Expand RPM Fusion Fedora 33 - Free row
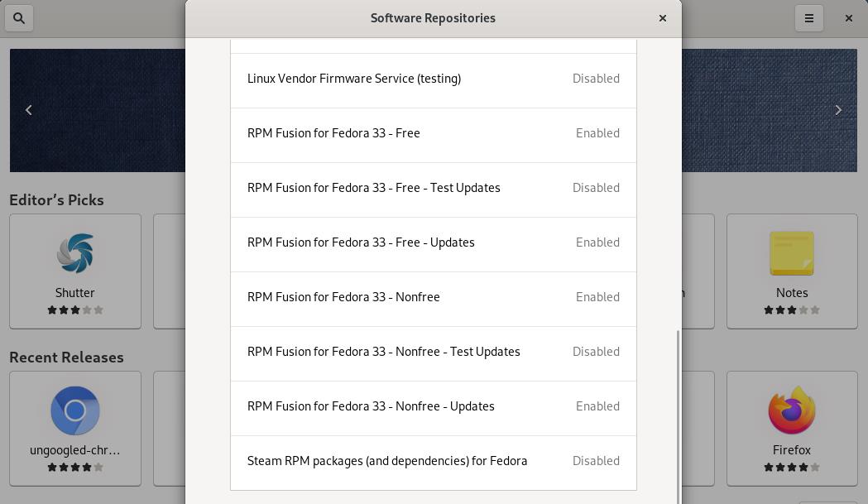This screenshot has width=868, height=504. coord(333,133)
